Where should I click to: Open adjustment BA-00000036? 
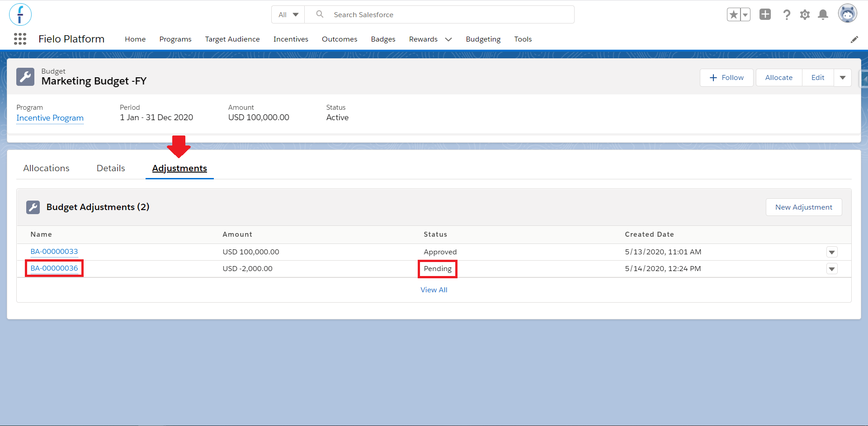pos(54,268)
